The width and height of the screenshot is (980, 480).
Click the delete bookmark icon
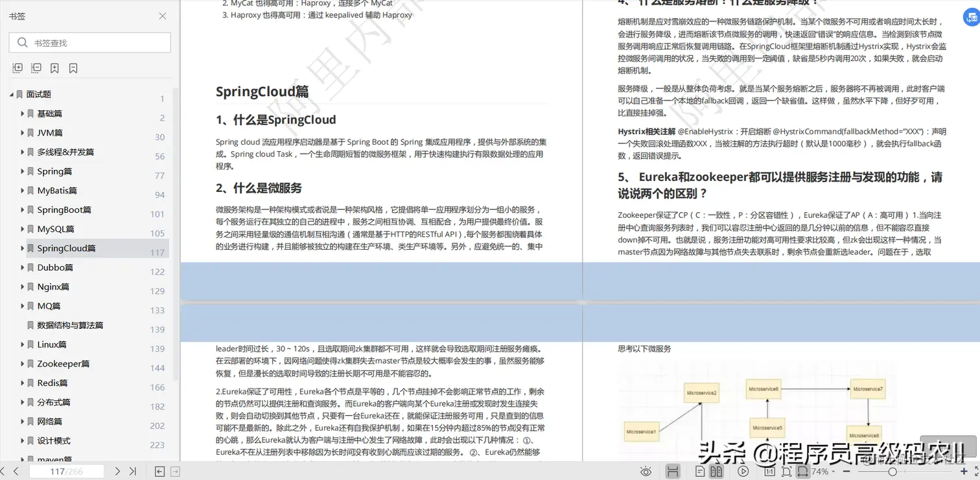pyautogui.click(x=73, y=68)
